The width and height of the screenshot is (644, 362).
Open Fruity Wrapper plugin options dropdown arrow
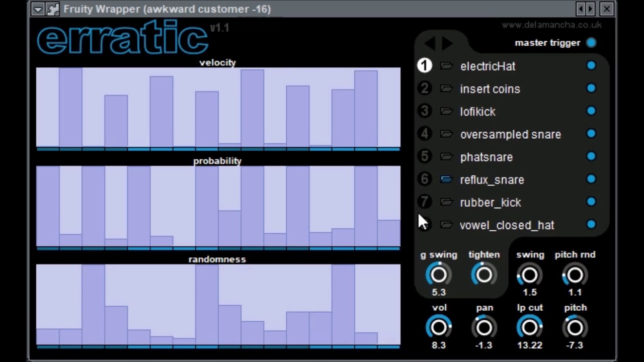(38, 9)
